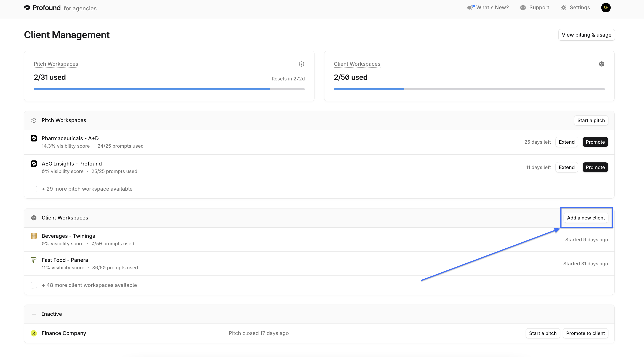Click the empty slot placeholder beside 29 more pitch workspaces
The width and height of the screenshot is (644, 357).
34,189
